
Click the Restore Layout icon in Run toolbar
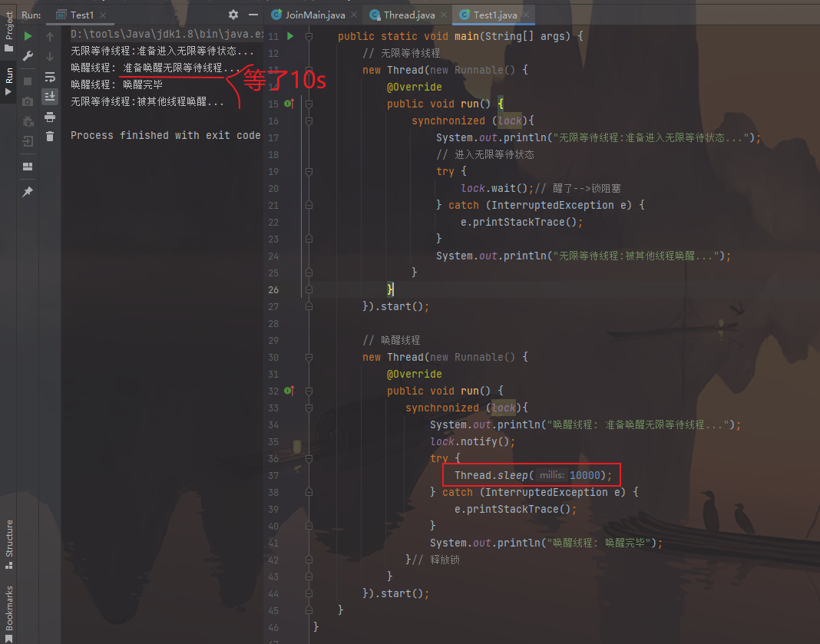pyautogui.click(x=28, y=167)
